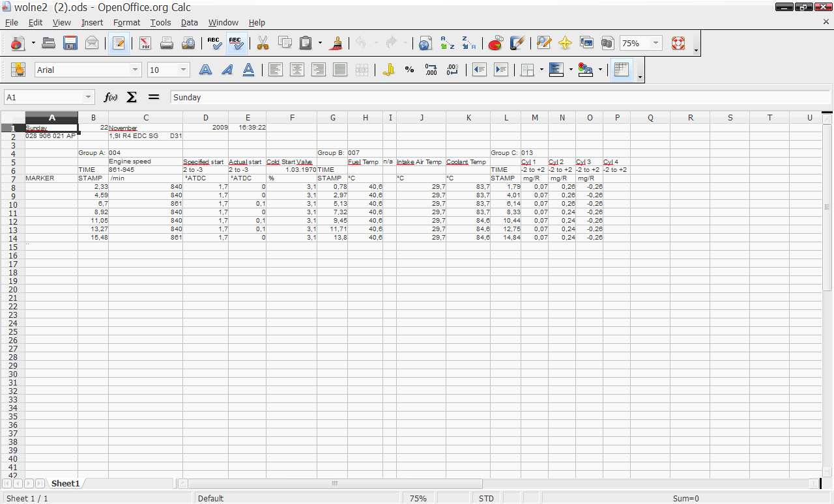Viewport: 834px width, 504px height.
Task: Paste clipboard contents with the Paste icon
Action: tap(306, 44)
